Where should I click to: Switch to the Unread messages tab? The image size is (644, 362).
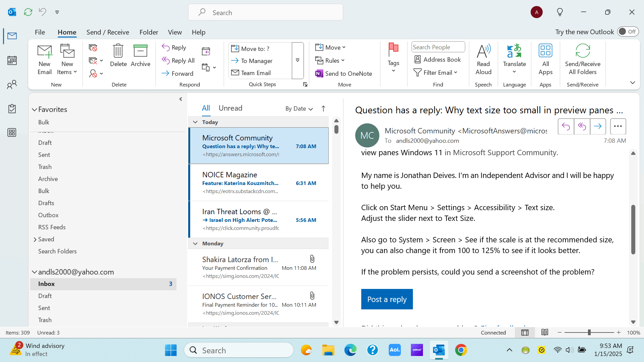[230, 108]
